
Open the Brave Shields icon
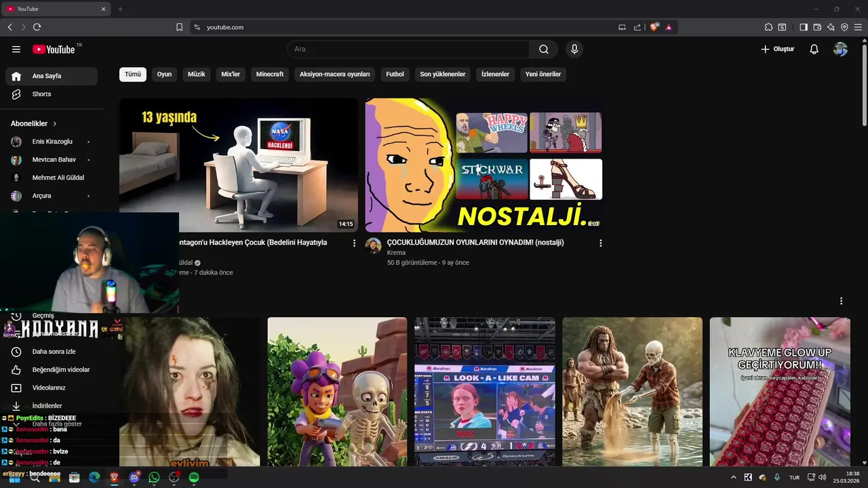pyautogui.click(x=654, y=27)
